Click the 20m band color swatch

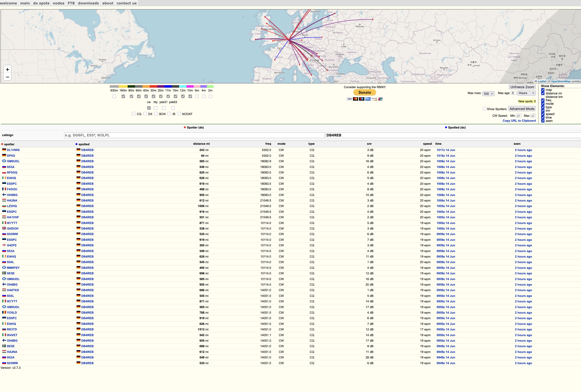click(x=161, y=86)
